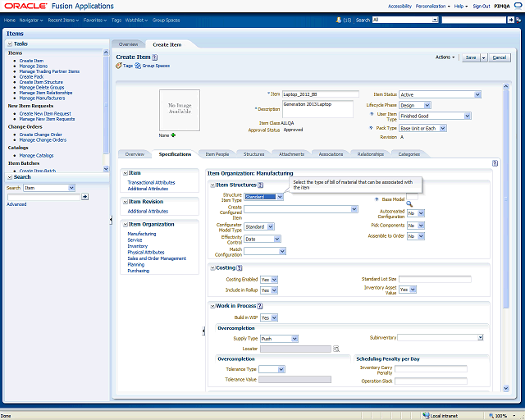This screenshot has width=525, height=420.
Task: Open the Manage Trading Partner Items link
Action: point(49,71)
